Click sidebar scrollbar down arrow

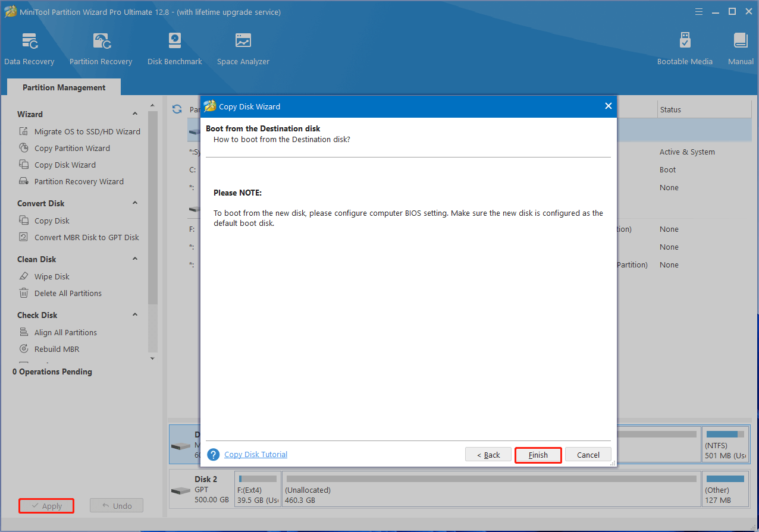click(x=153, y=358)
